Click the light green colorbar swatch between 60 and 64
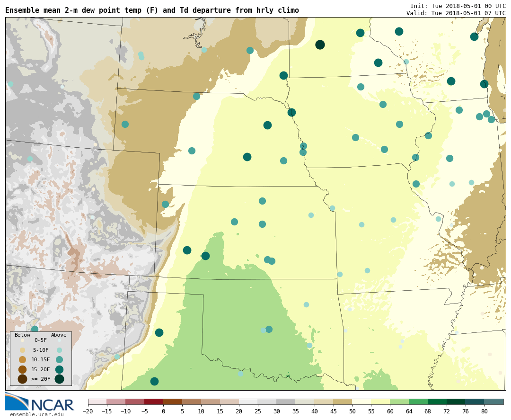The width and height of the screenshot is (511, 420). click(x=399, y=402)
